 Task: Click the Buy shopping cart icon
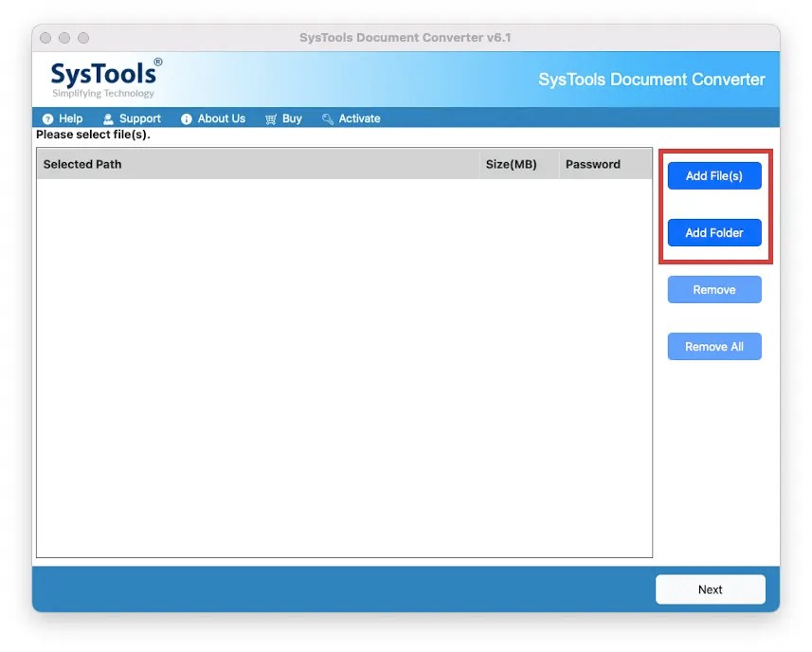pyautogui.click(x=271, y=119)
